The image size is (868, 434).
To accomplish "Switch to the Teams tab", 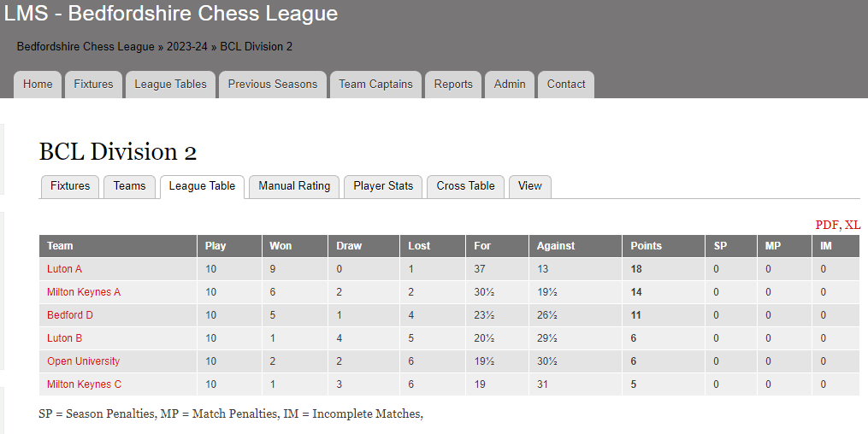I will click(129, 186).
